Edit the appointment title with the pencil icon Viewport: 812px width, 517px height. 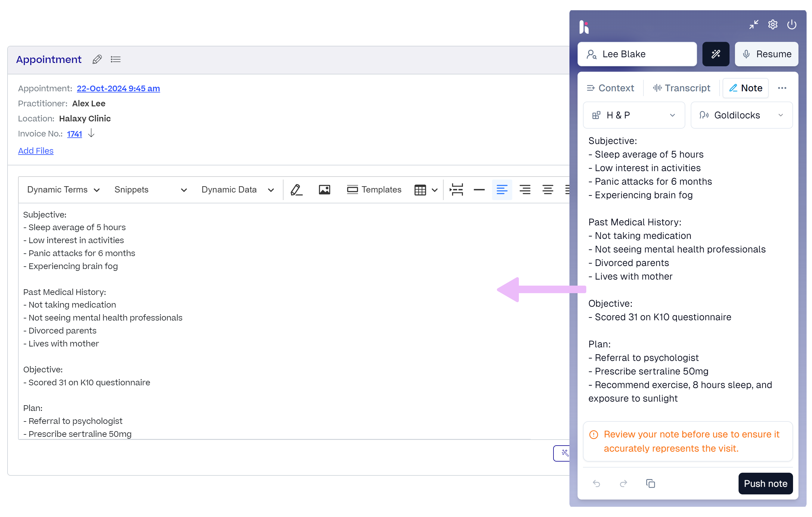97,59
